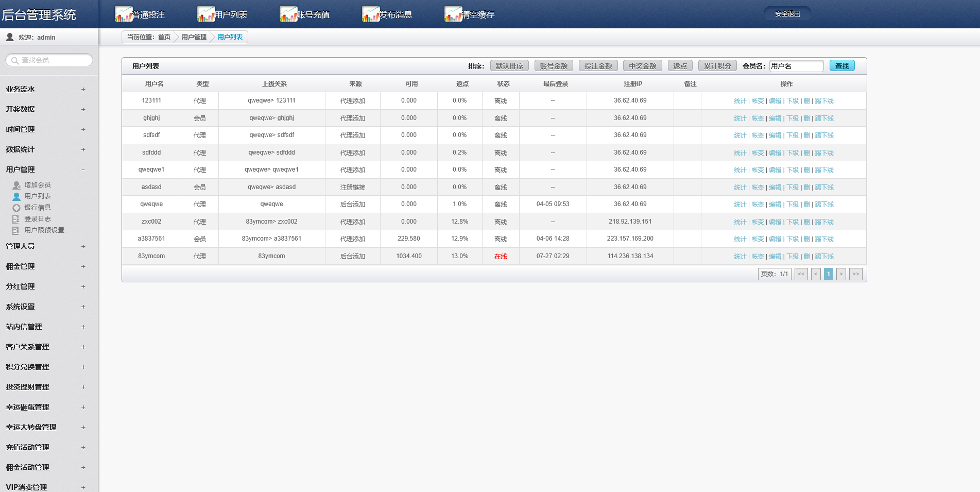This screenshot has width=980, height=492.
Task: Go to the first page with <<
Action: coord(801,274)
